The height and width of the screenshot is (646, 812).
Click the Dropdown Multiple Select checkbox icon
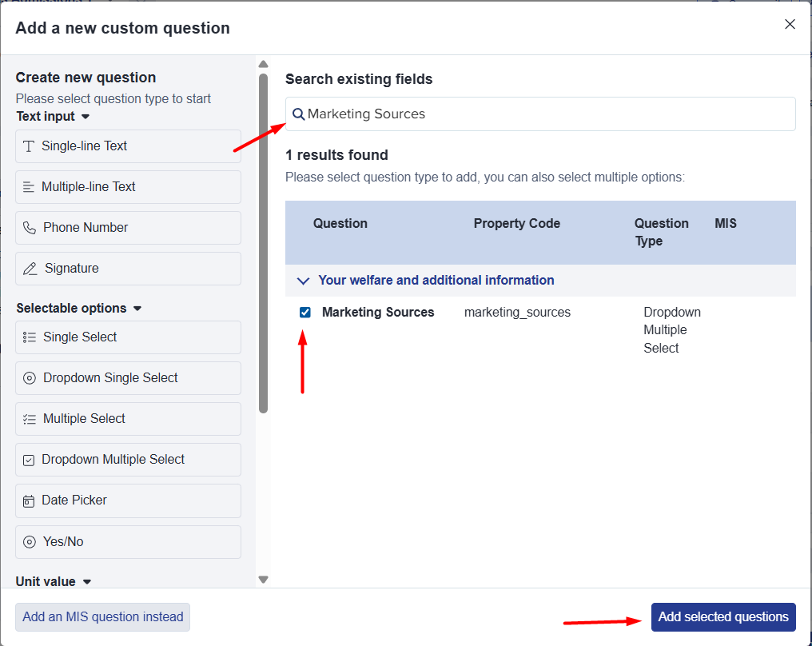point(29,460)
